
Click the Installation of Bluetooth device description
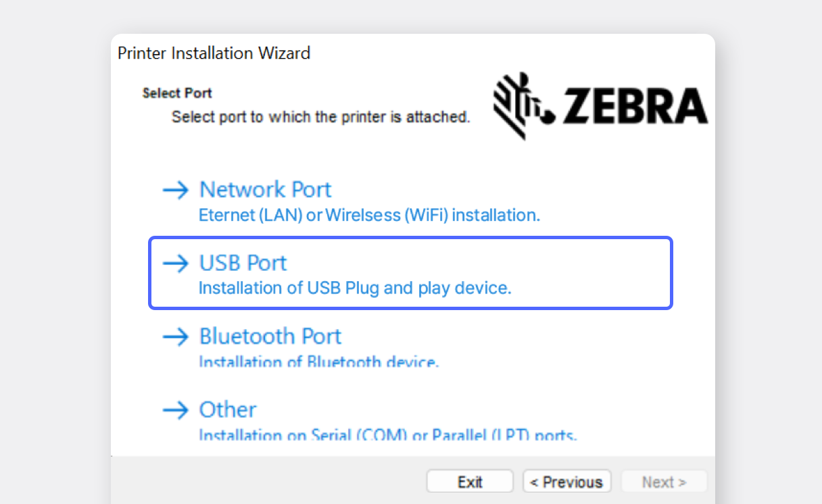(318, 361)
